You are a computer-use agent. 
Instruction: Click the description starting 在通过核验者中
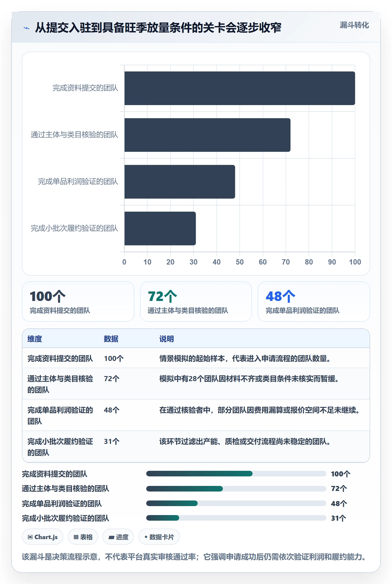[260, 410]
